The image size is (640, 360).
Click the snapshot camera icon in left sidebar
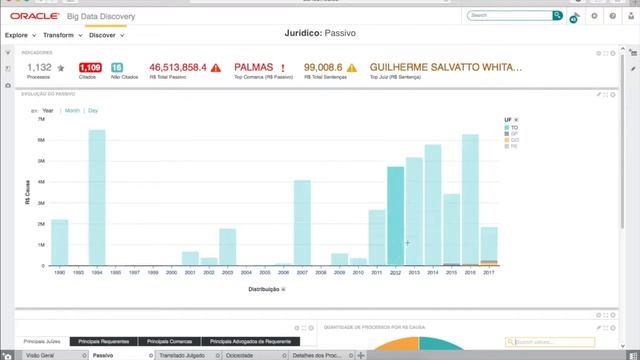click(8, 85)
